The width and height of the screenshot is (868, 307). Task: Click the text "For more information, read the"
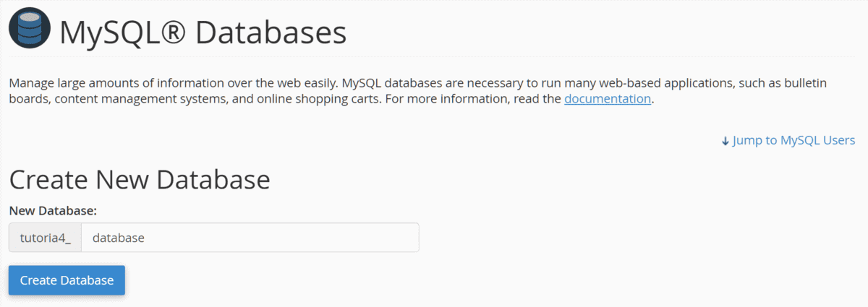pos(473,99)
